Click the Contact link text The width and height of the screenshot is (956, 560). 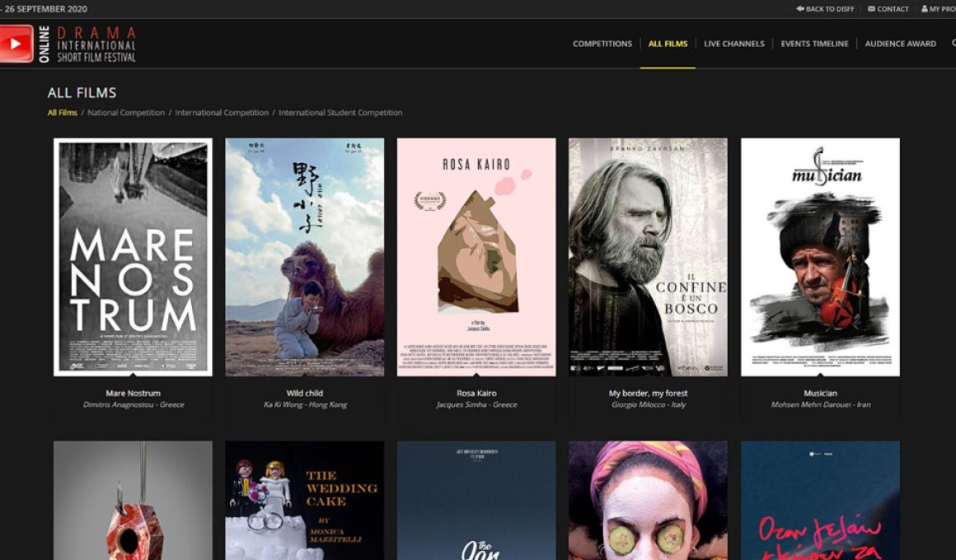coord(893,9)
